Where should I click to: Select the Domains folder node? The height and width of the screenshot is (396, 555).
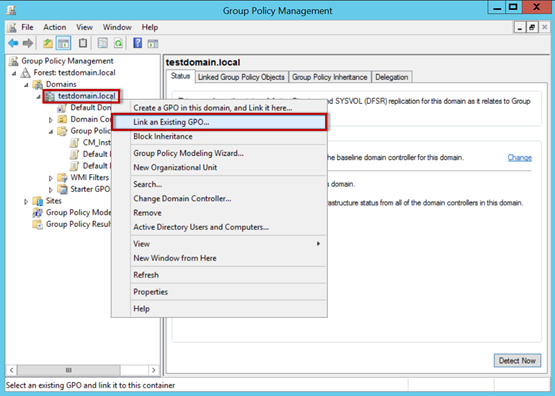61,84
